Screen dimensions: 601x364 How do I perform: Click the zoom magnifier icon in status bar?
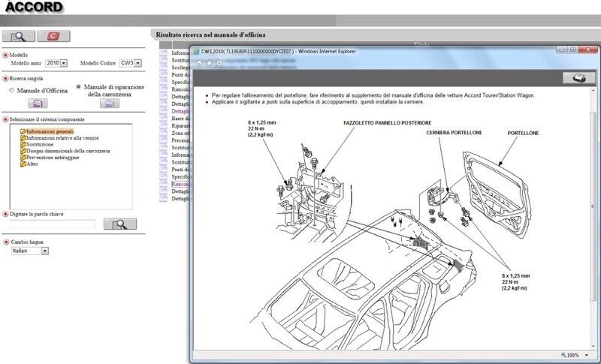pos(563,355)
